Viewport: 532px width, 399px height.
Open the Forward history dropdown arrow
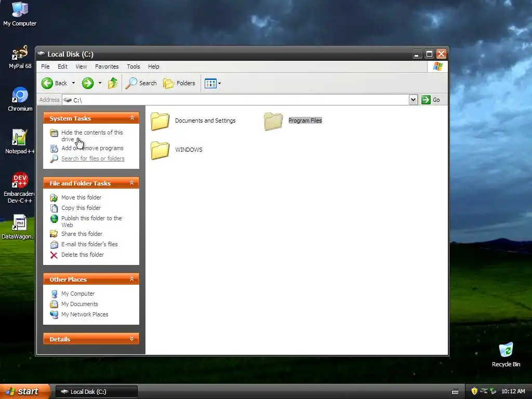(100, 83)
